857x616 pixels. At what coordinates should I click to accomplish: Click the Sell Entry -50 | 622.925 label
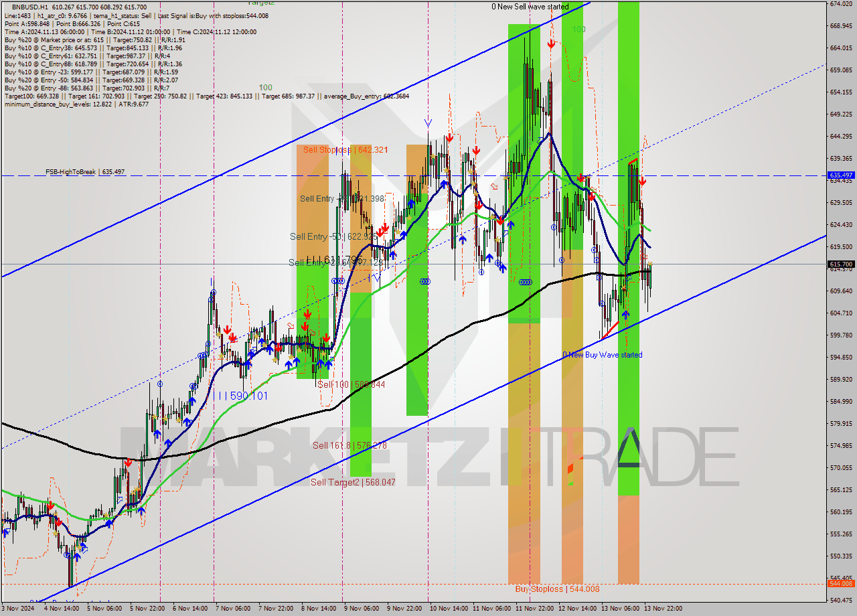[334, 236]
